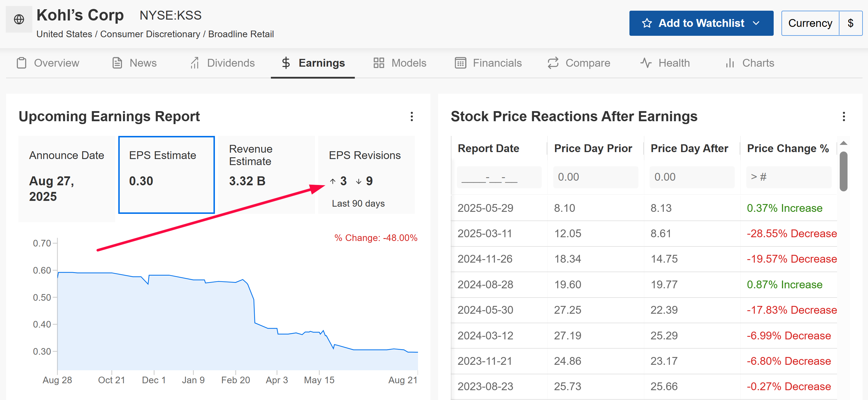Click the pulse icon next to Health
Image resolution: width=868 pixels, height=400 pixels.
coord(646,63)
